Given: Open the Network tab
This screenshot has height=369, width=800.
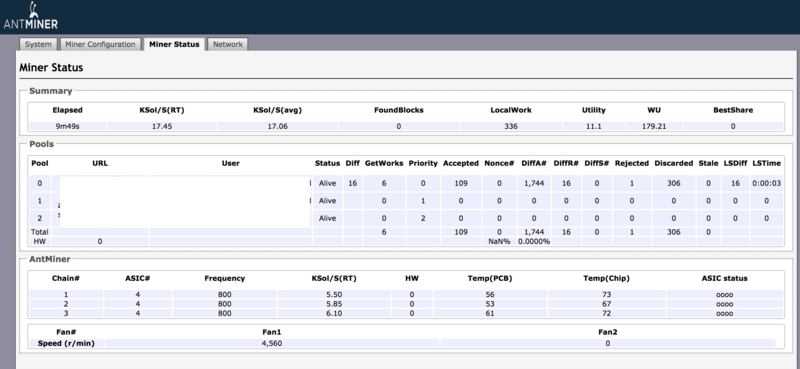Looking at the screenshot, I should coord(228,44).
